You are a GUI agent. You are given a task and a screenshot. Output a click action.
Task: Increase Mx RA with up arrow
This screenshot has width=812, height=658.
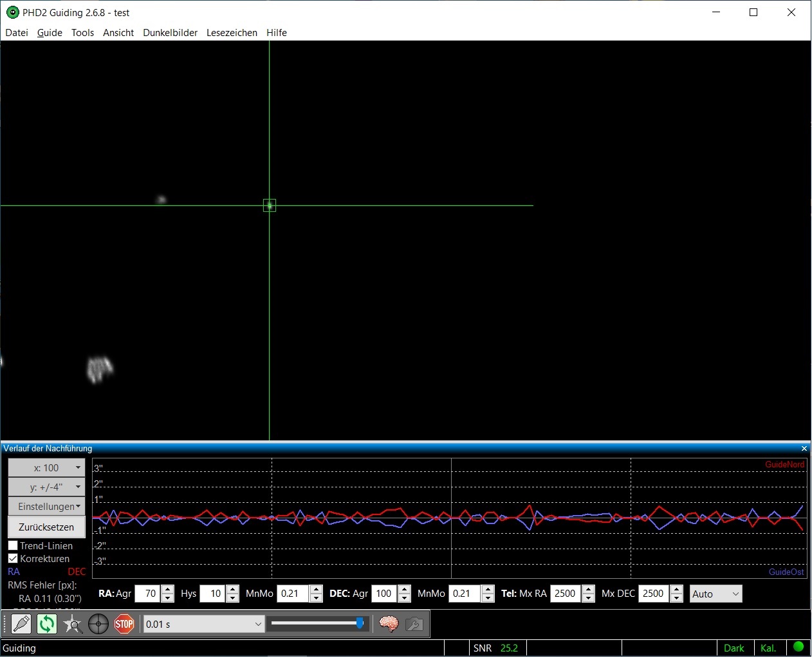(x=588, y=589)
